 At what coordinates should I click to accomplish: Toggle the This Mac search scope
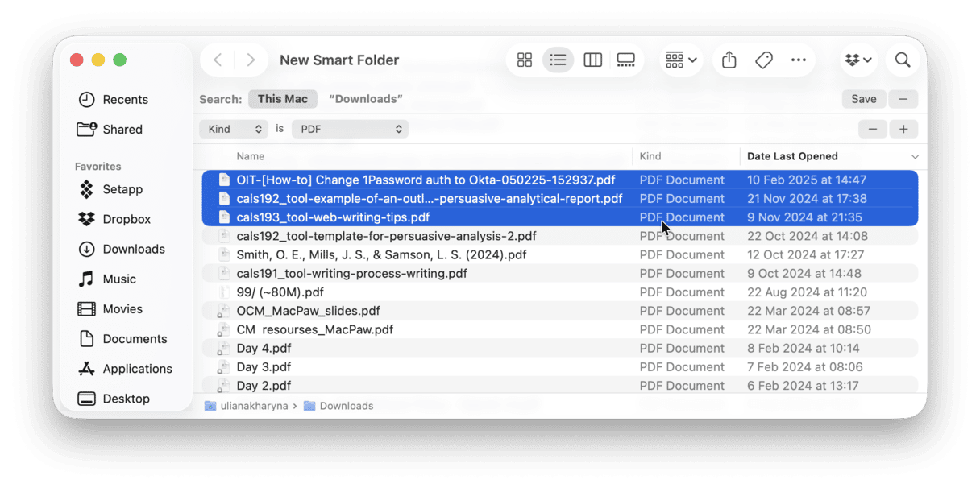(283, 98)
